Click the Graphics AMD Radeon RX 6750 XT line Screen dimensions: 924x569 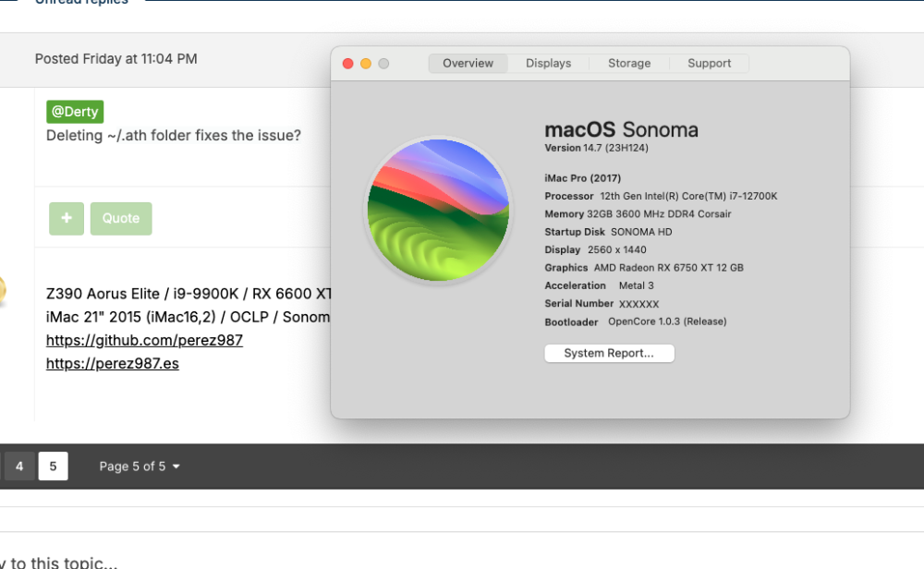point(644,268)
